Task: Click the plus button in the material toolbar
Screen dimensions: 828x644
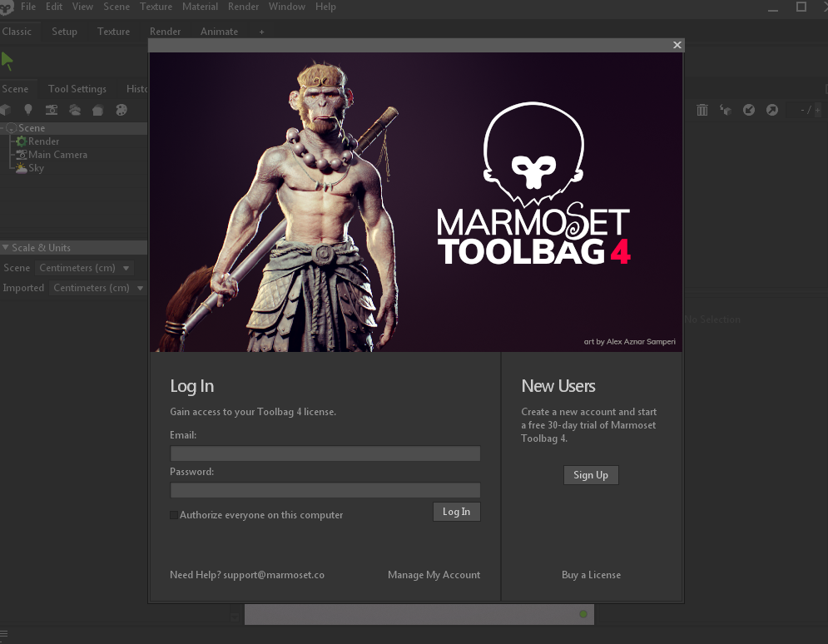Action: pyautogui.click(x=817, y=110)
